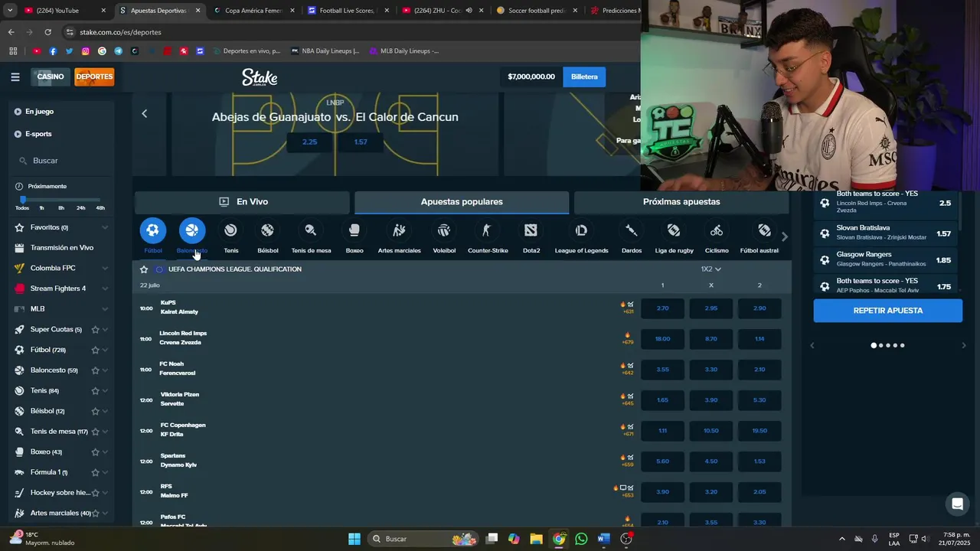The image size is (980, 551).
Task: Open the live chat support bubble
Action: 957,504
